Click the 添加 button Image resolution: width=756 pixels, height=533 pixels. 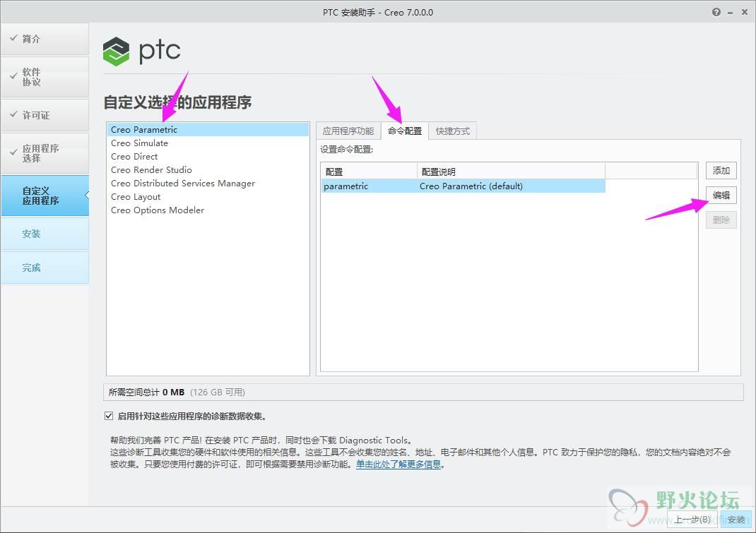pyautogui.click(x=721, y=171)
